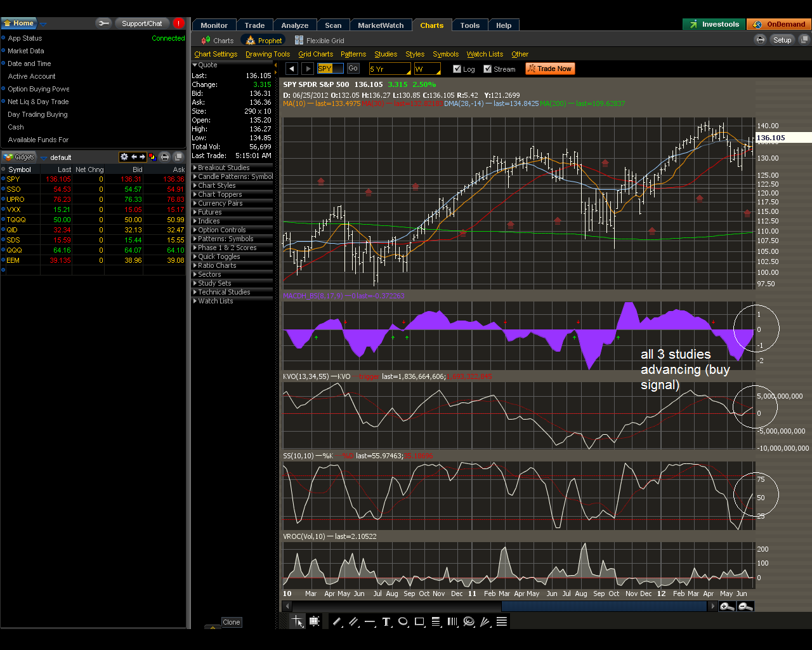This screenshot has height=650, width=812.
Task: Open the Studies menu
Action: click(x=386, y=54)
